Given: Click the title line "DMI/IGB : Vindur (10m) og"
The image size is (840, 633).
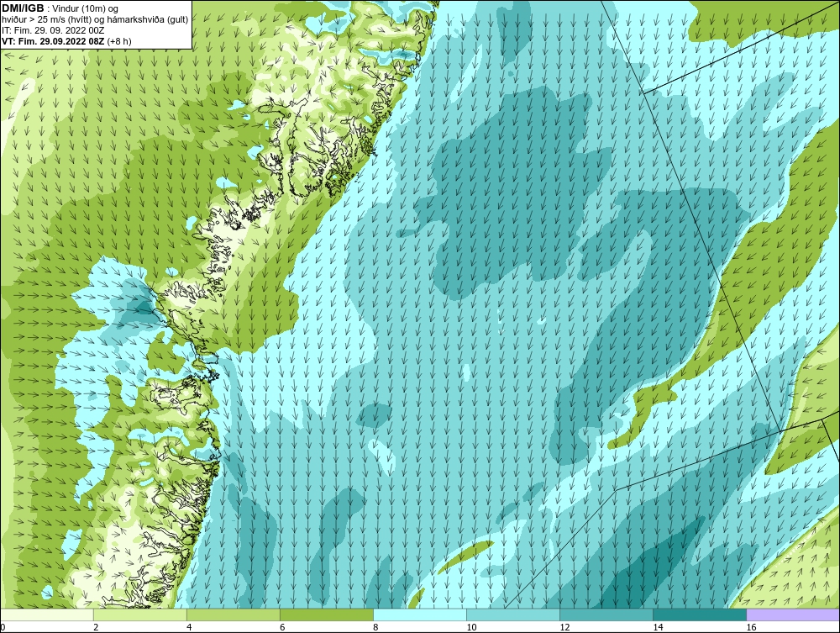Looking at the screenshot, I should 60,8.
